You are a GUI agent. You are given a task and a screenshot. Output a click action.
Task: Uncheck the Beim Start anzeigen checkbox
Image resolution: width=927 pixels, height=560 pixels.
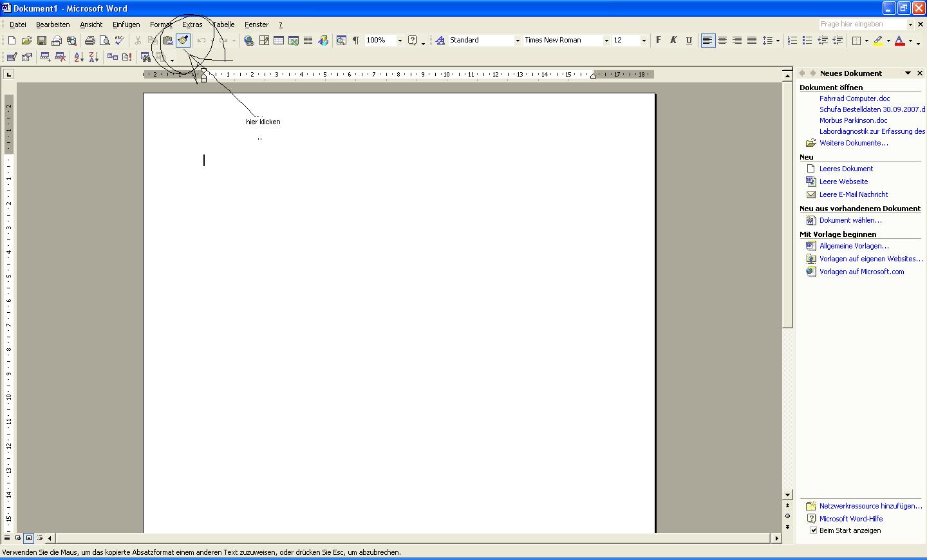[813, 530]
